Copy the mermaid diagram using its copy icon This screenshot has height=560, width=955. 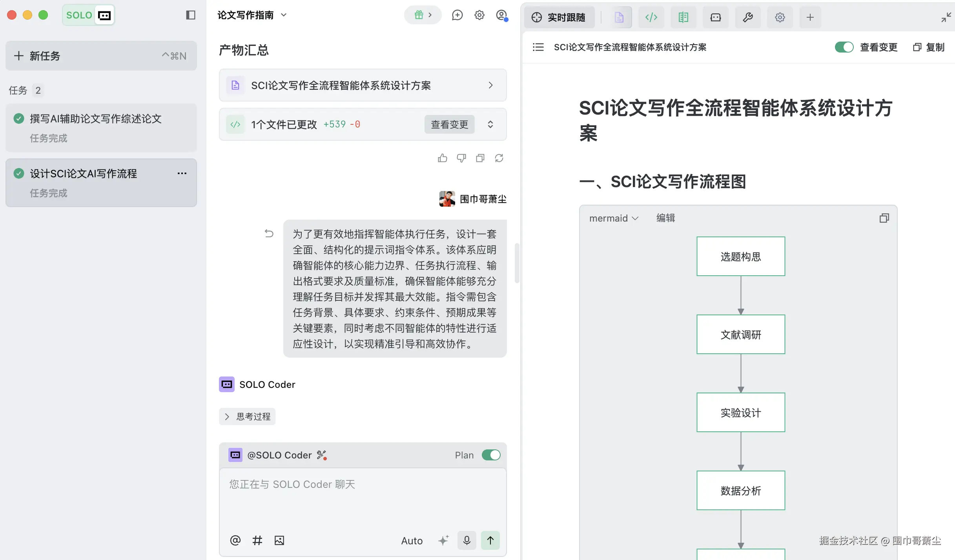coord(884,218)
